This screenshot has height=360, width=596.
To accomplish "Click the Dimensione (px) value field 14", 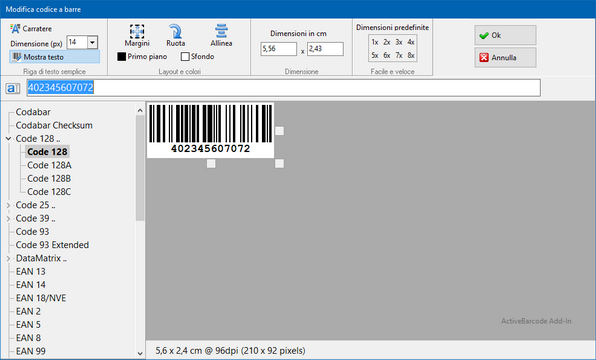I will (x=77, y=42).
